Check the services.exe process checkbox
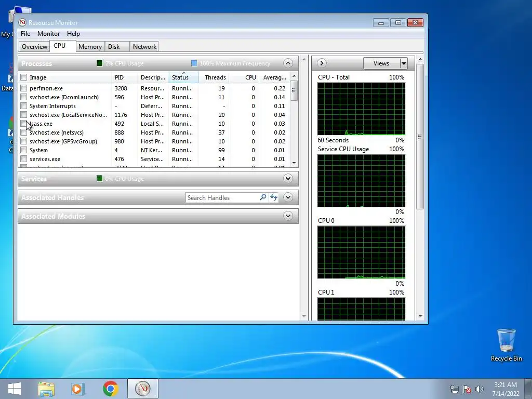 pos(24,159)
